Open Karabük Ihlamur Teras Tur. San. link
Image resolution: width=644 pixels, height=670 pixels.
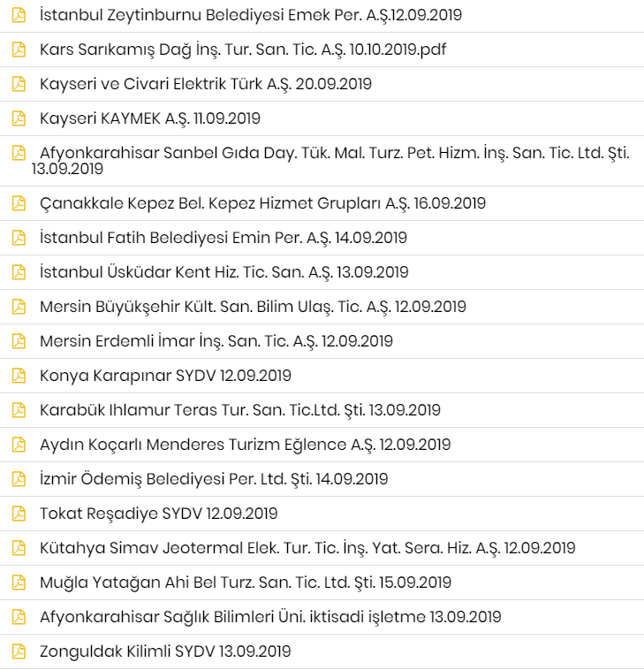coord(240,410)
